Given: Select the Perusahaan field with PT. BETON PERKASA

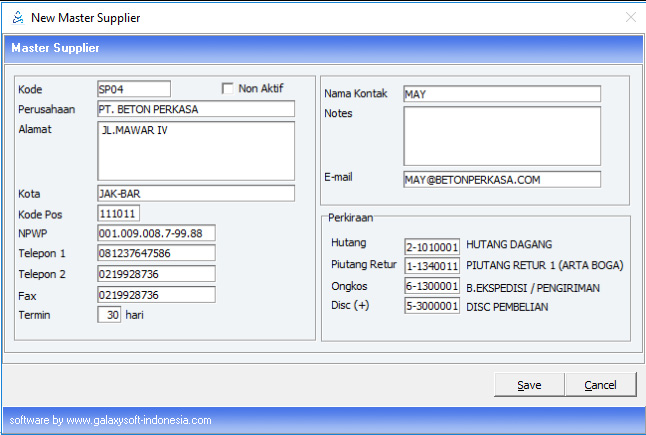Looking at the screenshot, I should click(x=195, y=109).
